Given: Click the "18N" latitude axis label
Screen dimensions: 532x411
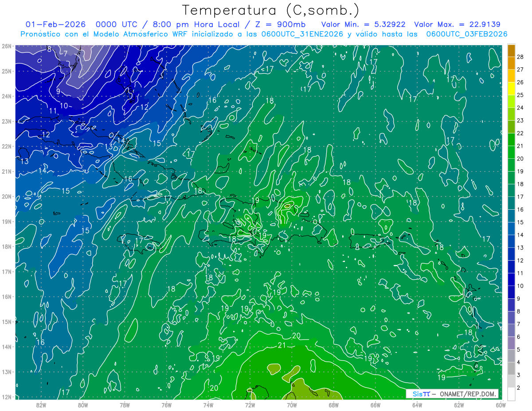Looking at the screenshot, I should (7, 247).
